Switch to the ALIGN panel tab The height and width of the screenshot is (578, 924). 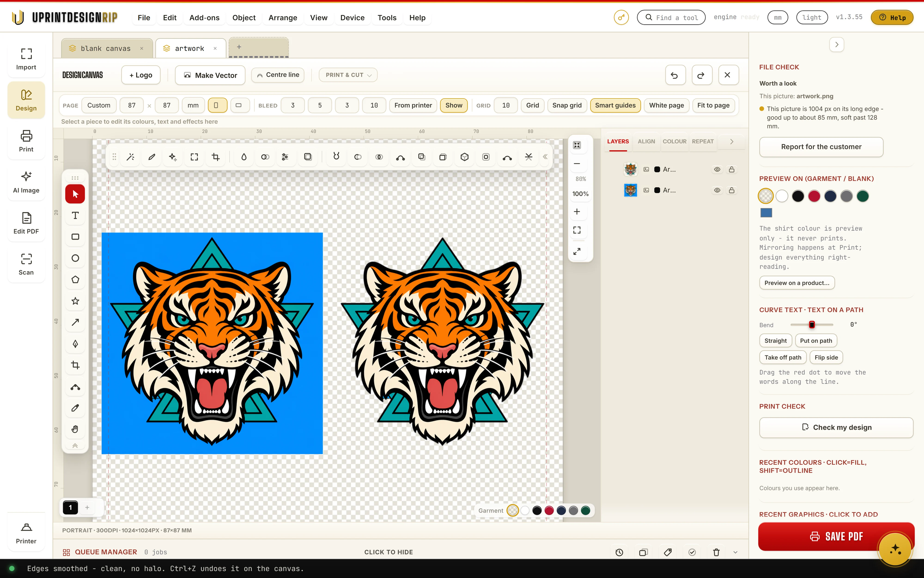point(646,141)
